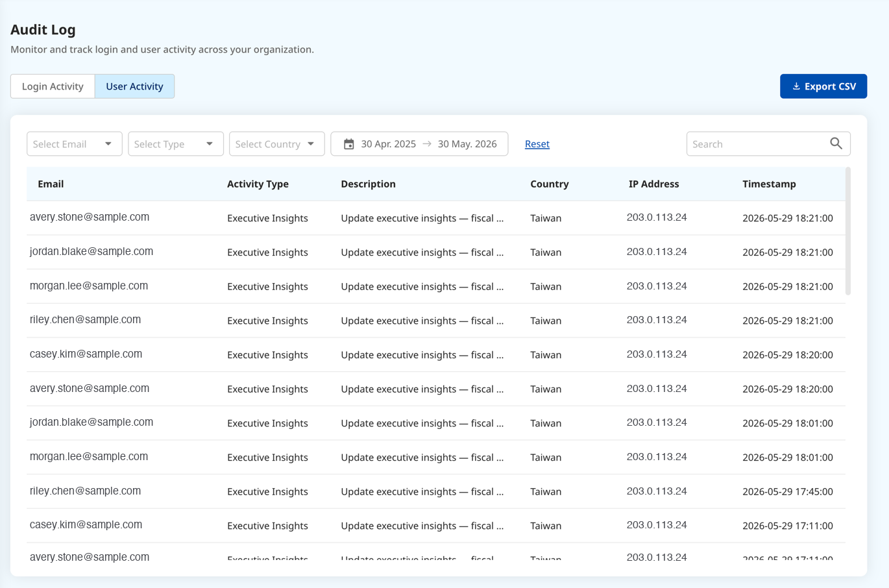This screenshot has width=889, height=588.
Task: Click the table's vertical scrollbar thumb
Action: [x=848, y=231]
